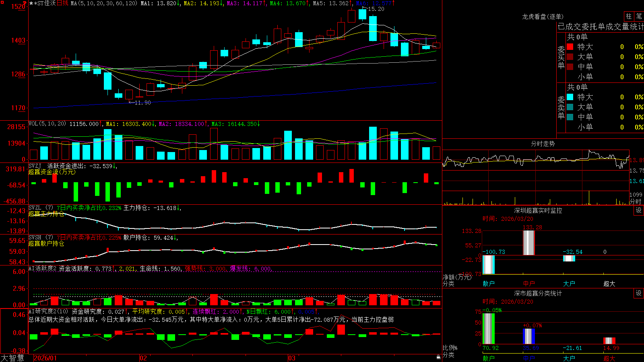Screen dimensions: 644x362
Task: Click the 大智慧 logo at bottom-left
Action: (x=12, y=358)
